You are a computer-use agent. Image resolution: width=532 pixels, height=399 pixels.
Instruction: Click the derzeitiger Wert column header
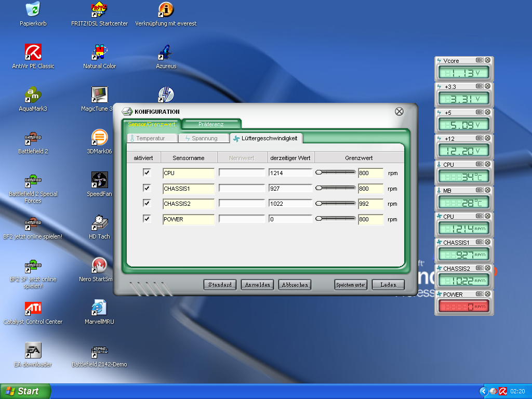[290, 158]
